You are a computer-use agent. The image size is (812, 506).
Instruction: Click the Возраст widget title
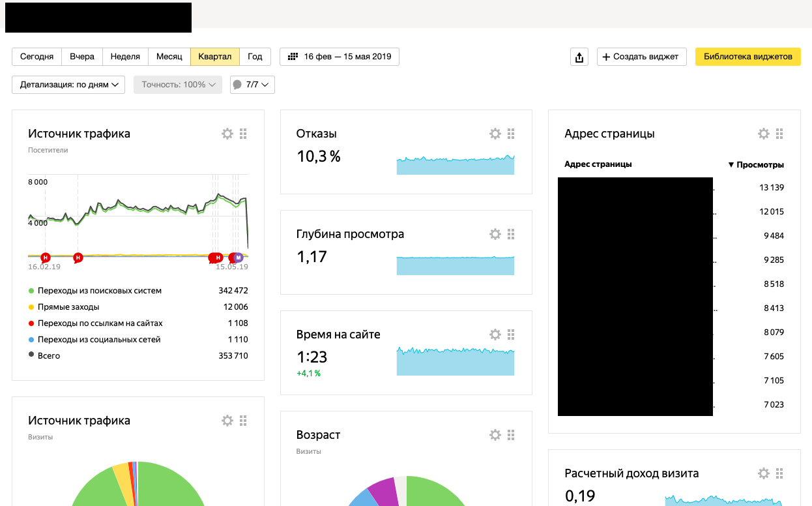coord(318,435)
